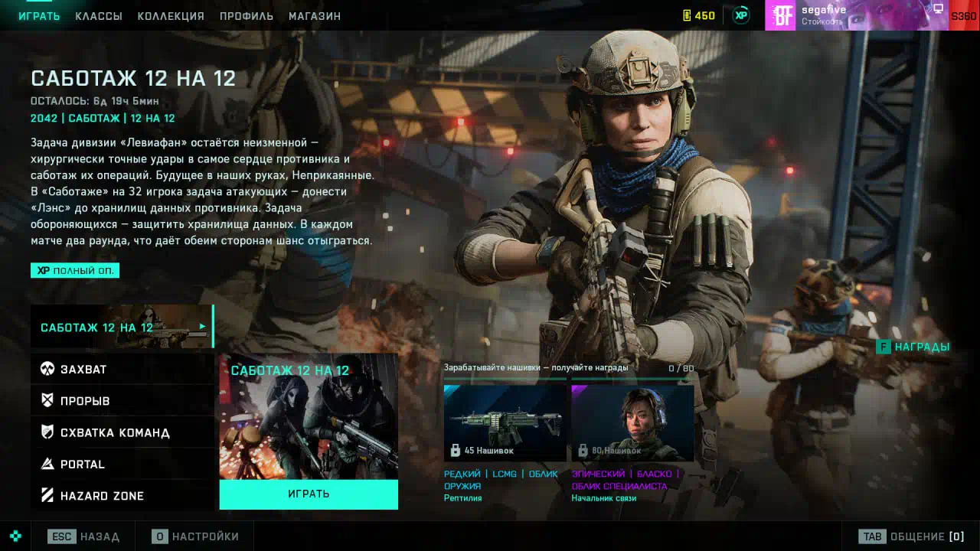
Task: Click the platform monitor icon near S360
Action: pyautogui.click(x=938, y=8)
